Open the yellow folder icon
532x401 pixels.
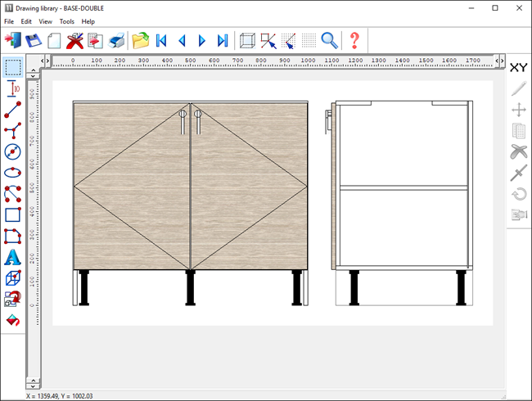(140, 40)
